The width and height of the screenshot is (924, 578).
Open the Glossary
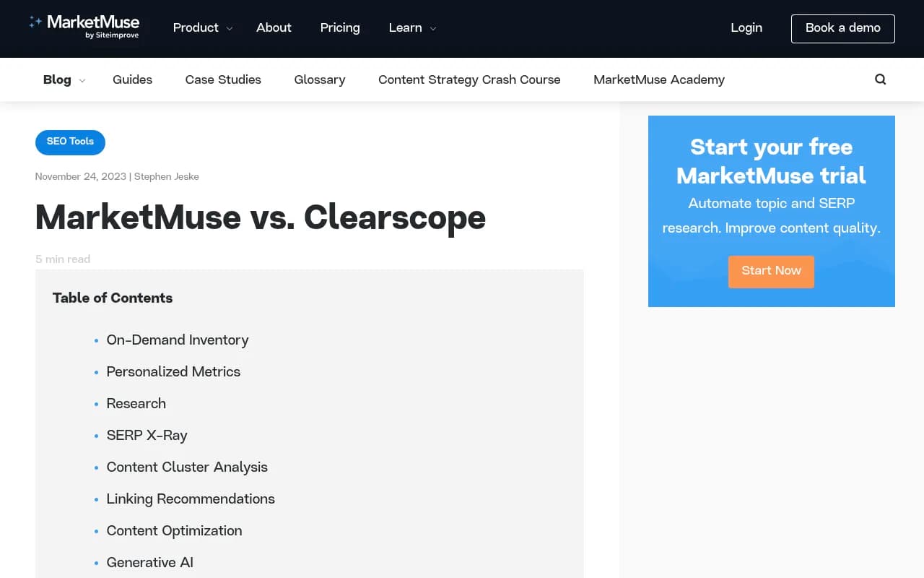pos(320,79)
